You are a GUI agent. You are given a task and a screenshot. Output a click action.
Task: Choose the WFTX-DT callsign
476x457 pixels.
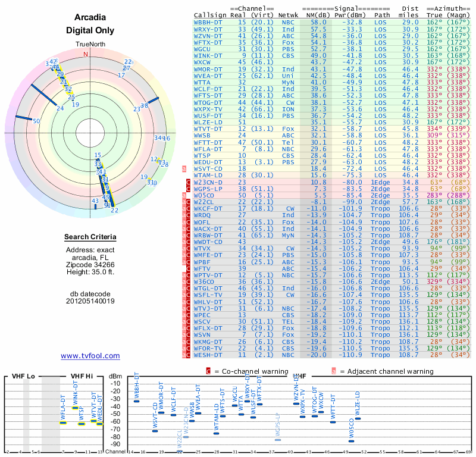(x=208, y=42)
